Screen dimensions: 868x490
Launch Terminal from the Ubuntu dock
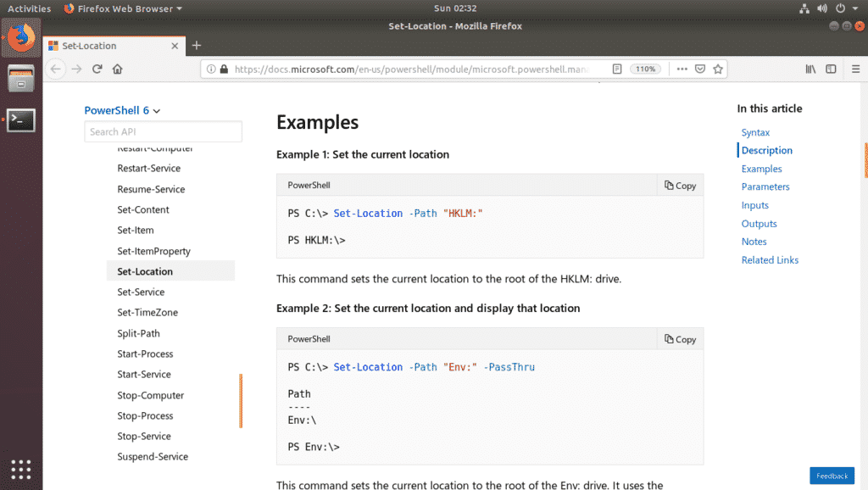click(21, 120)
